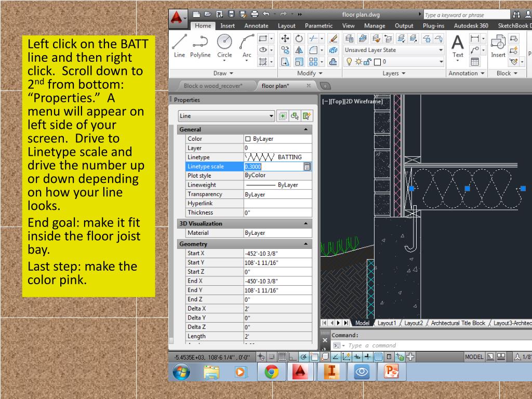Click the AutoCAD application menu logo
Image resolution: width=532 pixels, height=399 pixels.
pos(178,18)
